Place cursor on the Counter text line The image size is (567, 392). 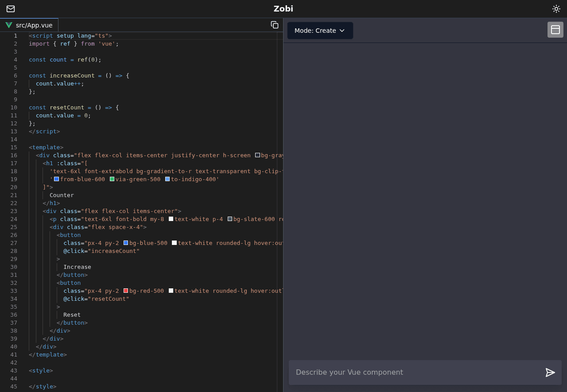(x=62, y=195)
